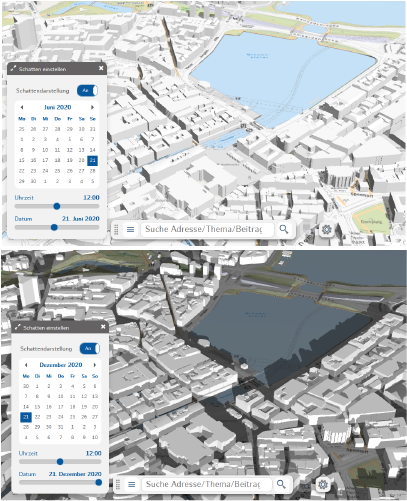The height and width of the screenshot is (501, 407).
Task: Go to previous month from Dezember 2020
Action: tap(26, 365)
